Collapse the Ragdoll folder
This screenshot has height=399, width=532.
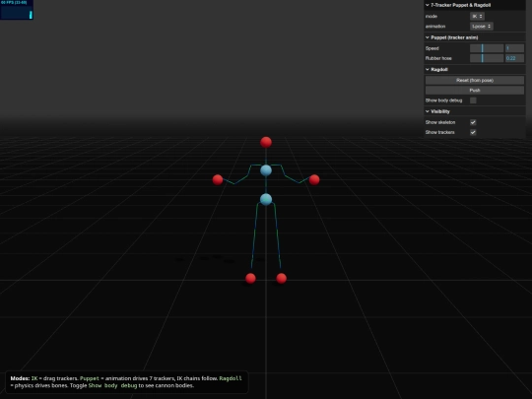pyautogui.click(x=474, y=70)
